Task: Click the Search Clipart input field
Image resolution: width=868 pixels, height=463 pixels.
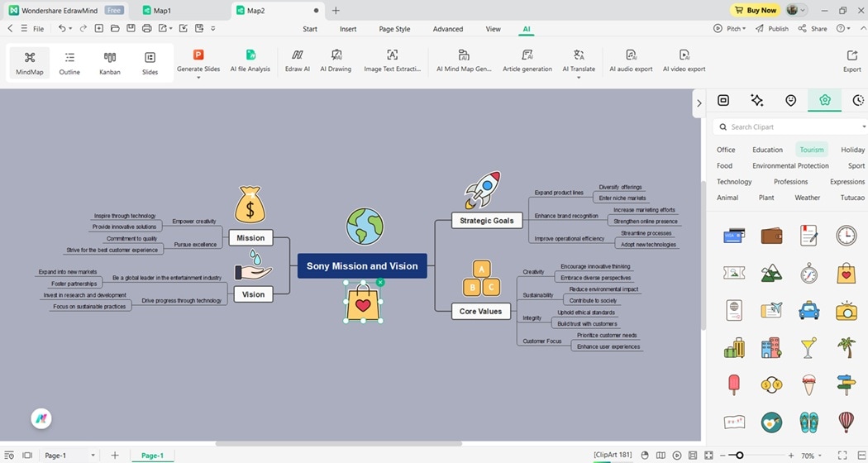Action: pyautogui.click(x=790, y=126)
